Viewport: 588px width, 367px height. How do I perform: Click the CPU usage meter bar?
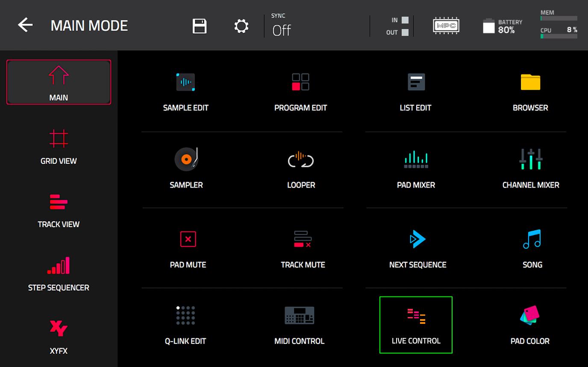point(559,36)
